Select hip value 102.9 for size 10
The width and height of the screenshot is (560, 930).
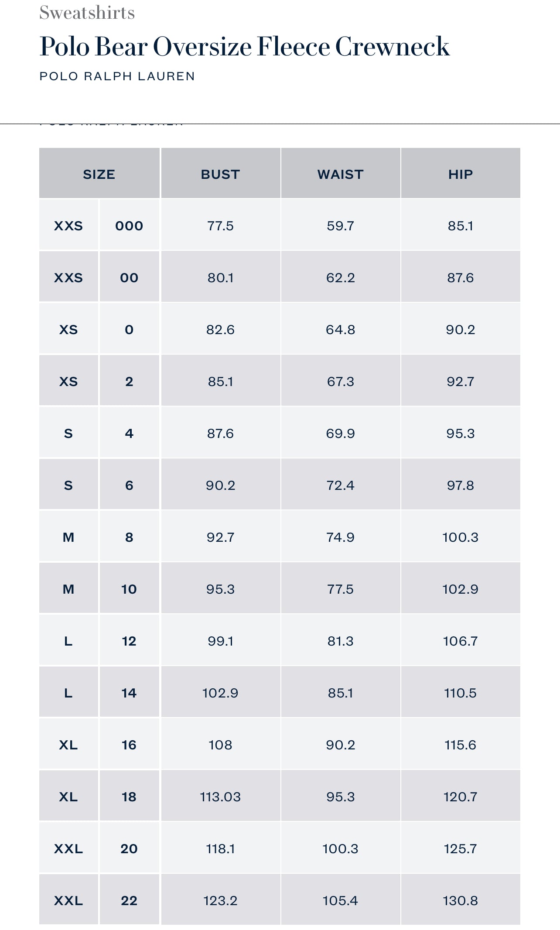tap(460, 589)
